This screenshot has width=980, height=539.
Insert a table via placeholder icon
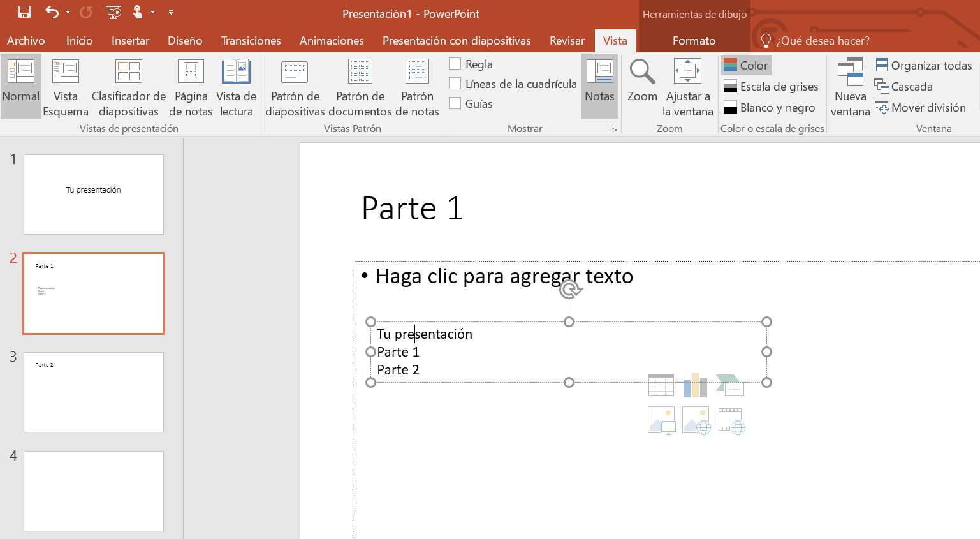coord(661,385)
